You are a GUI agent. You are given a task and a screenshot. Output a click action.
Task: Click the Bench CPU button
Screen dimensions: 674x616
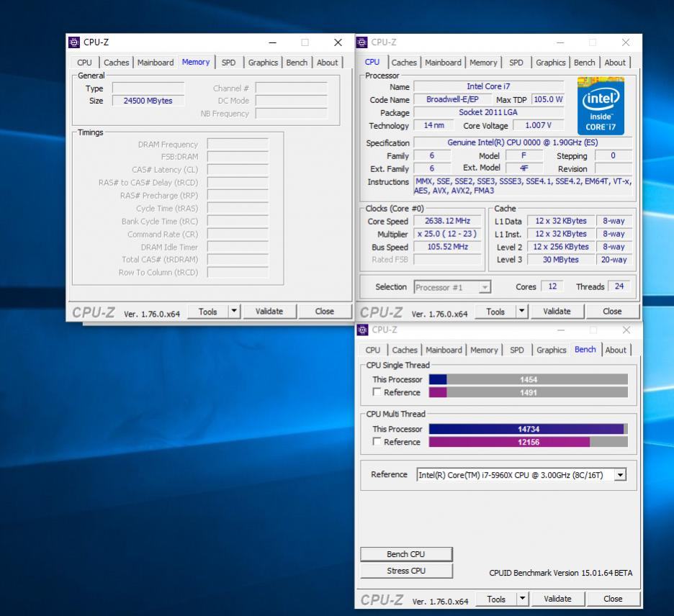click(406, 554)
